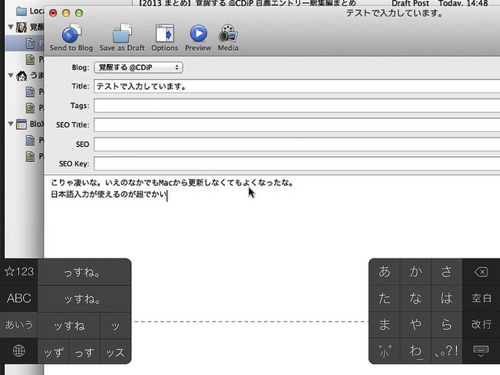Tap the ら kana key
Screen dimensions: 500x375
[x=446, y=324]
